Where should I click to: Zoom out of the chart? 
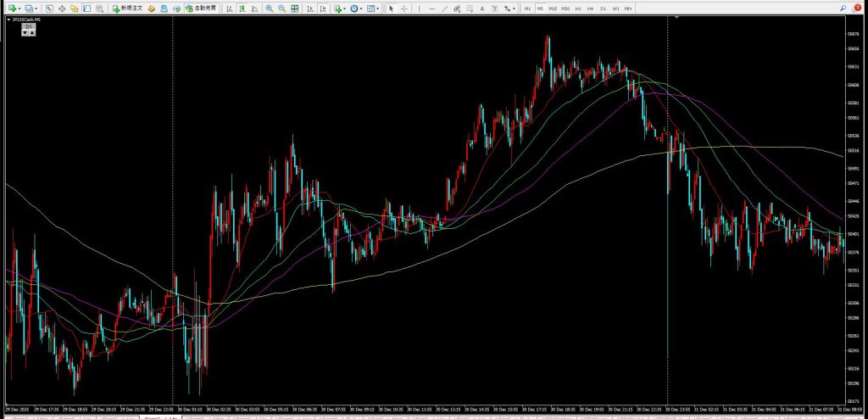281,8
